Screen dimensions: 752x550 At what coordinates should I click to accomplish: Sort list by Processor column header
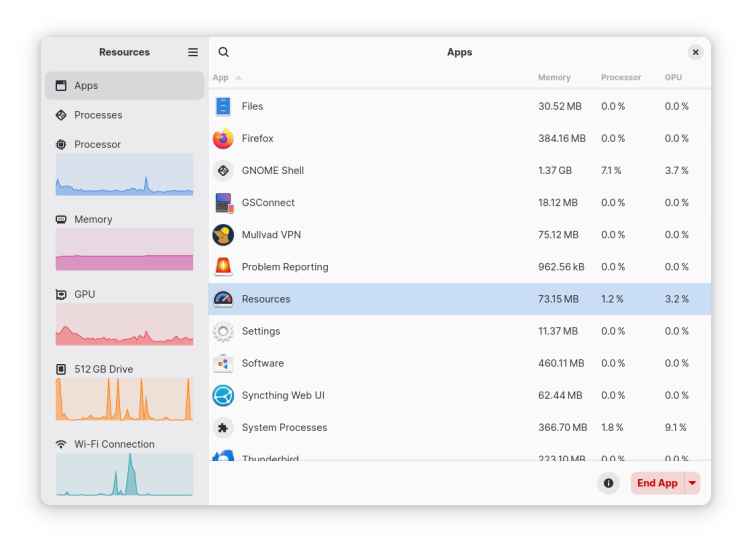pyautogui.click(x=621, y=78)
